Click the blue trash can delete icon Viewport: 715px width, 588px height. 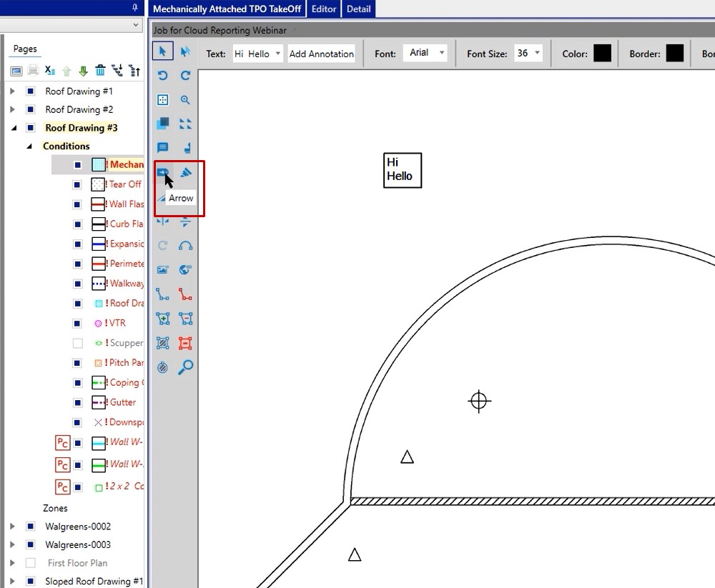coord(100,70)
